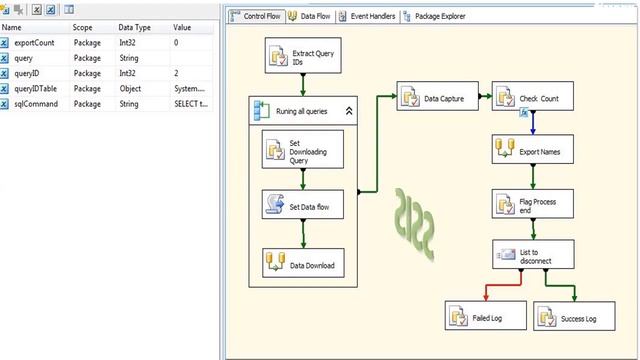Click the query variable row icon

(x=4, y=58)
